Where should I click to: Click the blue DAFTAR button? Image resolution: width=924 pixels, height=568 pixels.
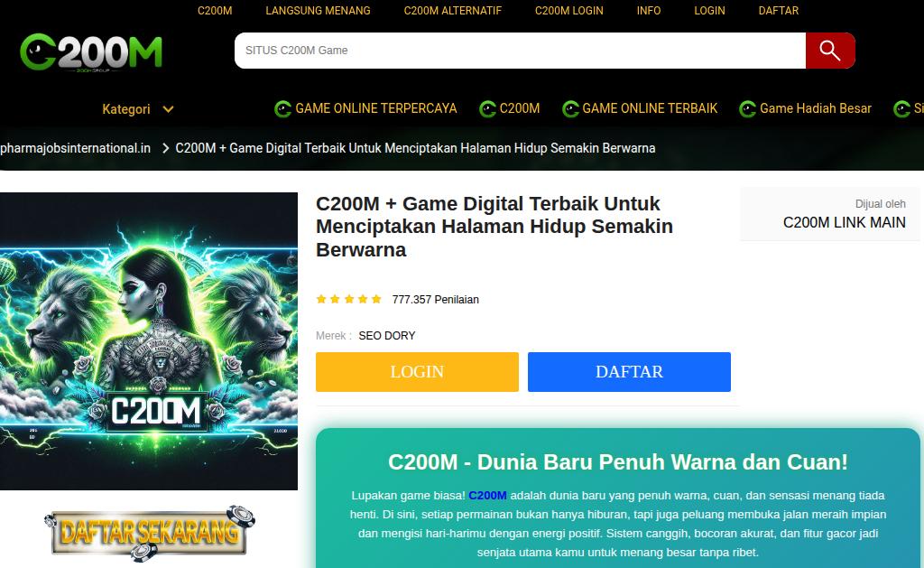click(629, 371)
